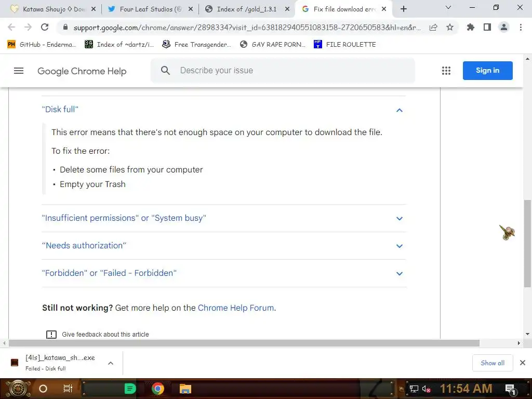Open the FILE ROULETTE bookmark
The image size is (532, 399).
point(345,45)
